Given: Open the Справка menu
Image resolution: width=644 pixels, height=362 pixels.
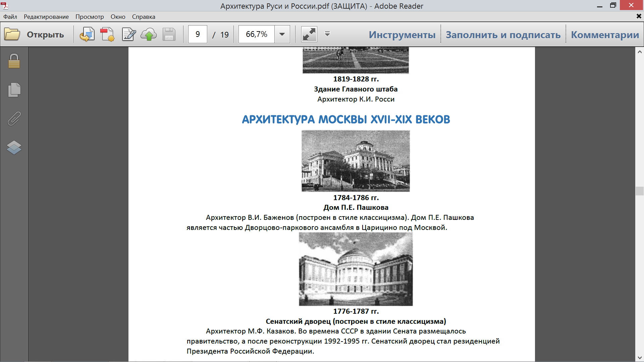Looking at the screenshot, I should 144,17.
